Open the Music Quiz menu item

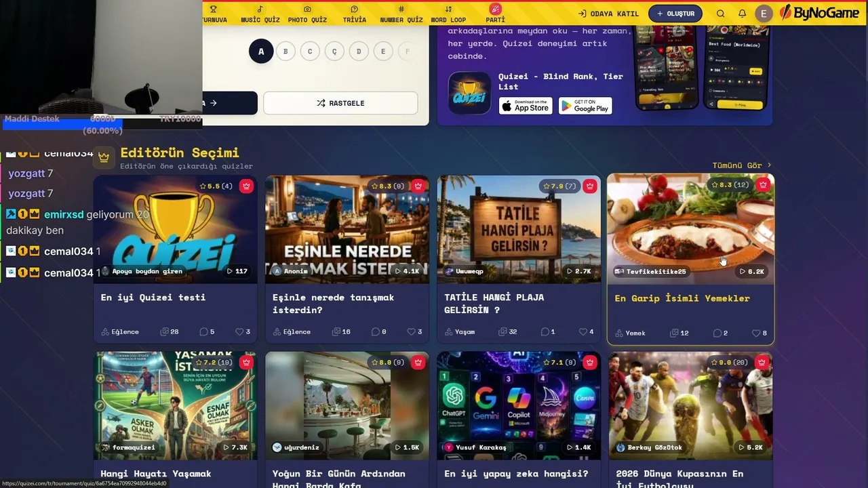click(260, 14)
